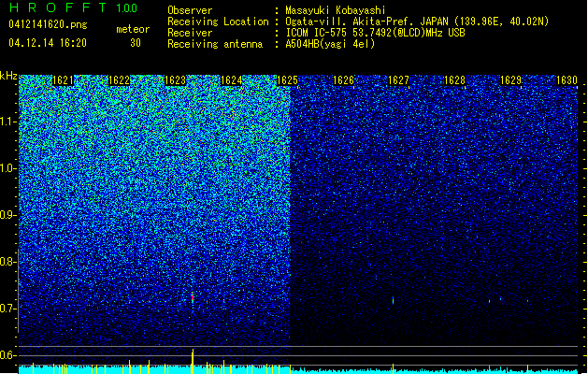Click the antenna value A504HB(yagi 4el)
The width and height of the screenshot is (588, 374).
point(330,44)
